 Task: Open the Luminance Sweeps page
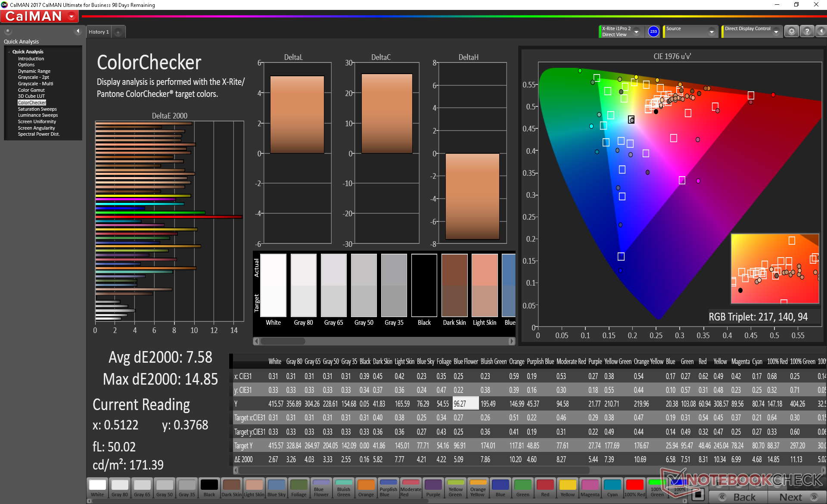37,115
